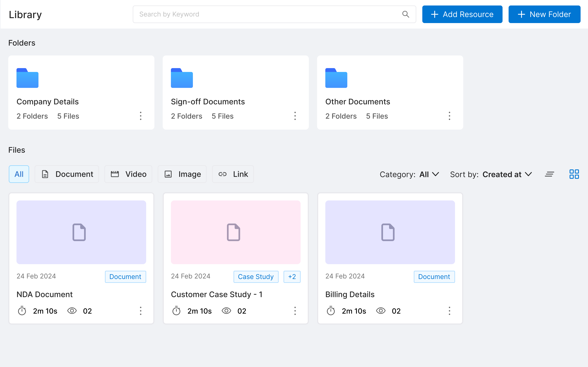
Task: Click Billing Details views eye icon
Action: tap(381, 311)
